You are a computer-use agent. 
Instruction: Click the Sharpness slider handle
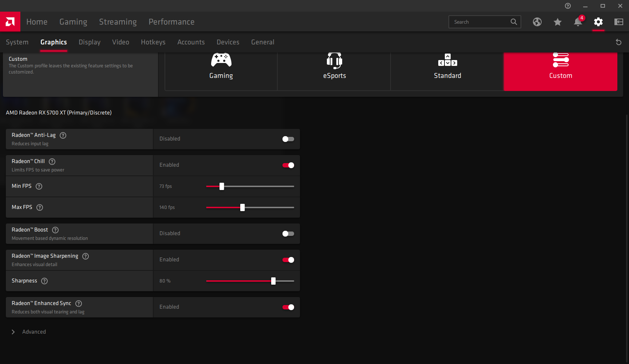pos(273,281)
